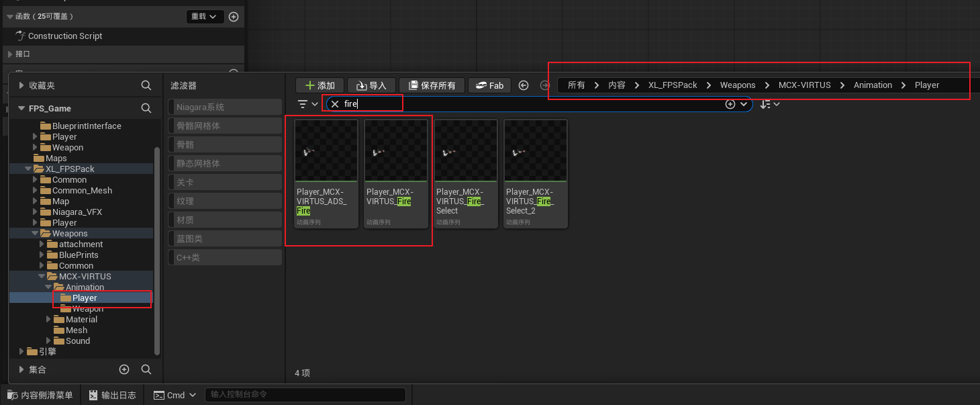Click 内容 in the breadcrumb path

tap(617, 85)
